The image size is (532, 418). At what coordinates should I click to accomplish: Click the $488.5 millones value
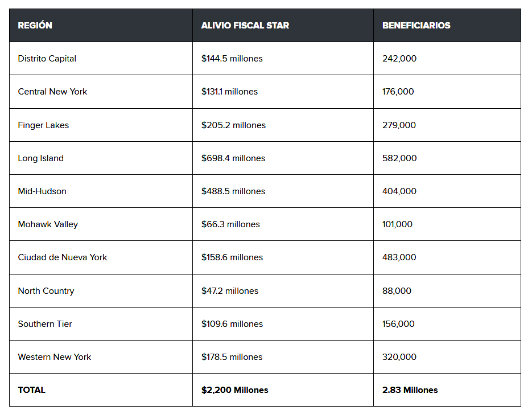pos(233,191)
